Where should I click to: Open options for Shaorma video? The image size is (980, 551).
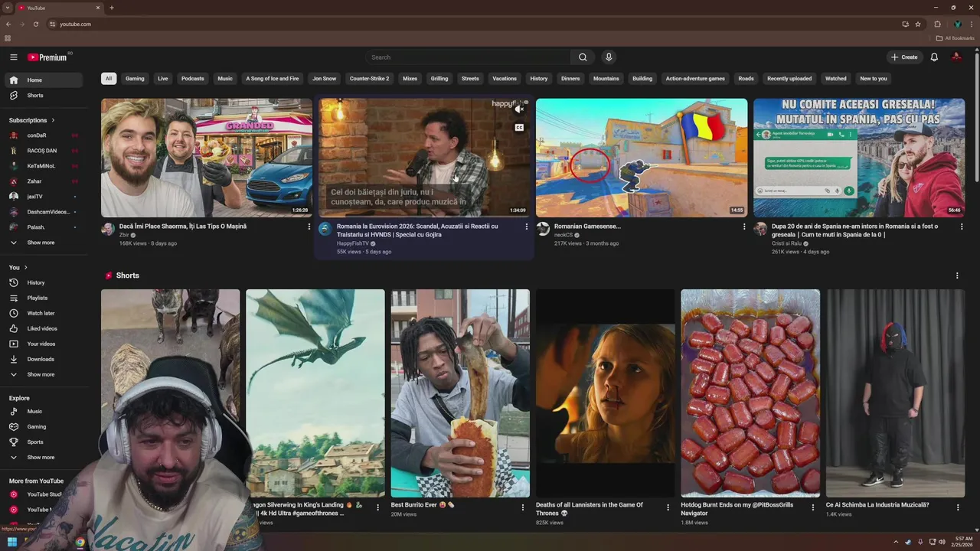point(309,227)
